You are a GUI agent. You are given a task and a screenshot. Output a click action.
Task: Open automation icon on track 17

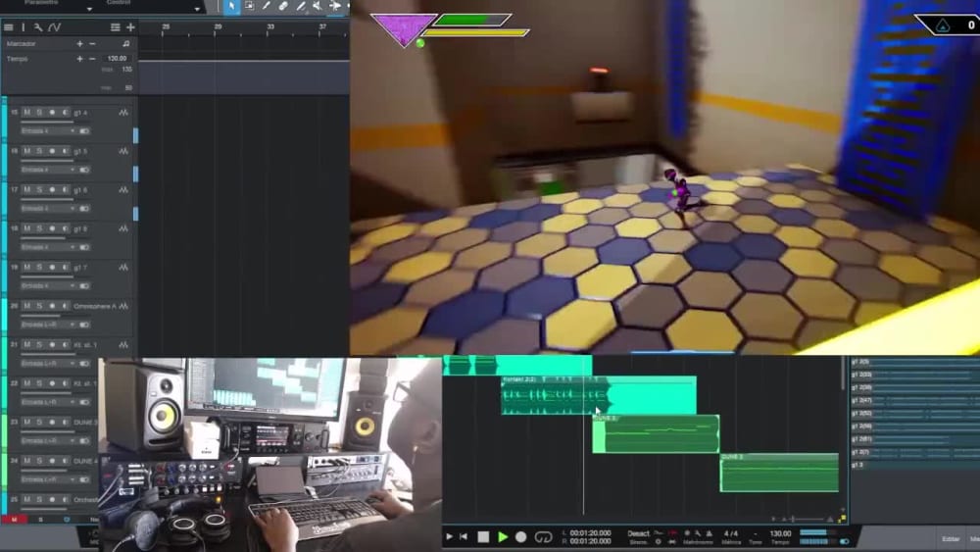click(123, 190)
